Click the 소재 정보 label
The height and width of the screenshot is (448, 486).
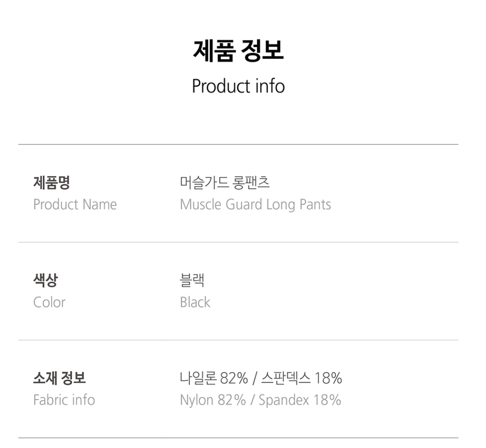[x=60, y=378]
